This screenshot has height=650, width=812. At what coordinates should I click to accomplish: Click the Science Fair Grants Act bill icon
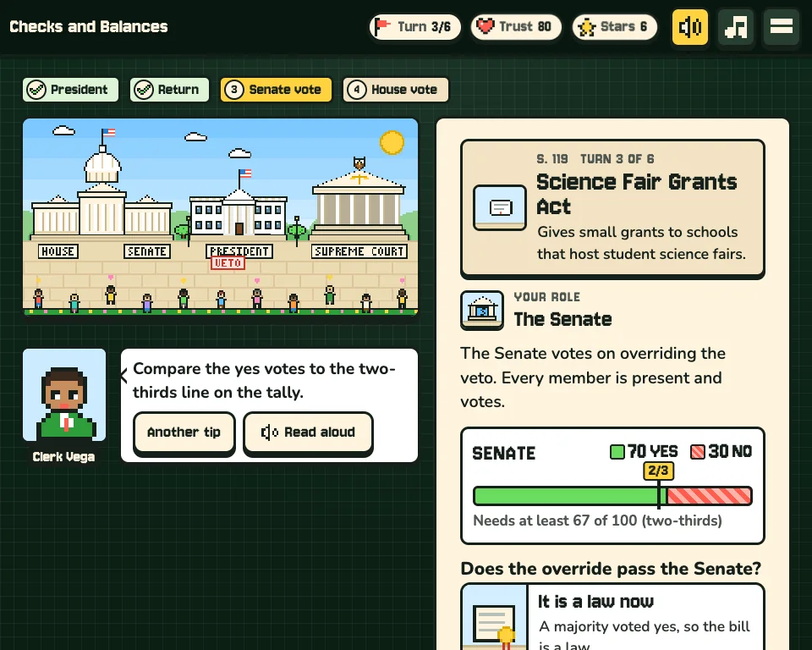pyautogui.click(x=500, y=208)
